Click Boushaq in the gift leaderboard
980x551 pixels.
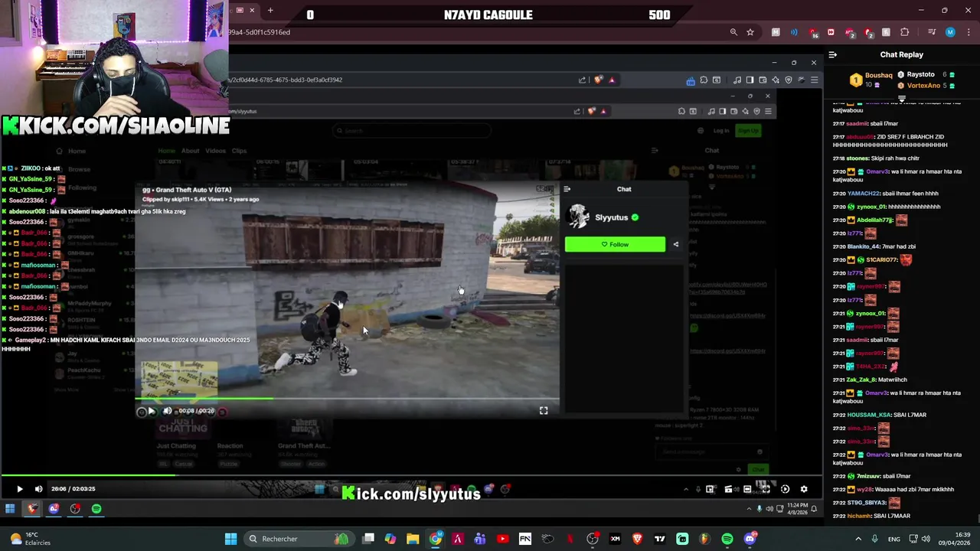tap(878, 75)
